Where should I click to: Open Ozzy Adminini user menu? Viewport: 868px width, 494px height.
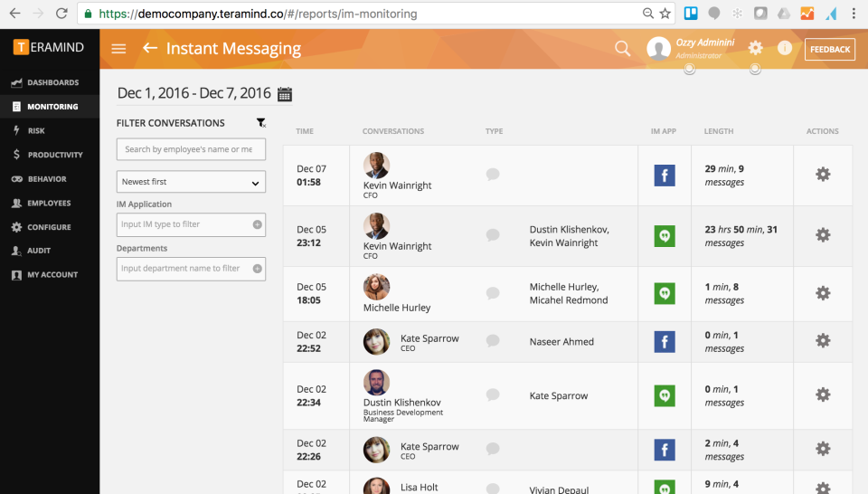click(692, 48)
